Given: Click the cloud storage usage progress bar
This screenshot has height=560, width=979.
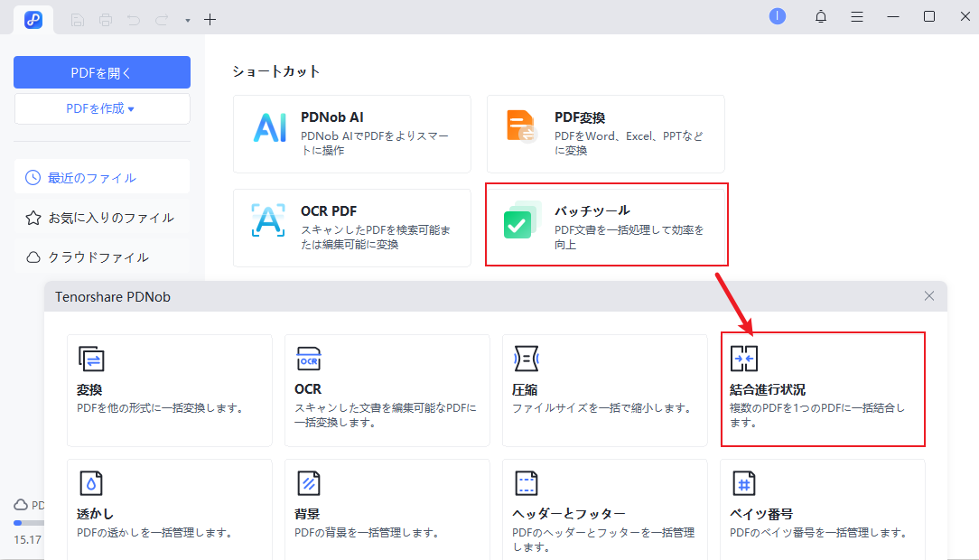Looking at the screenshot, I should click(x=29, y=523).
